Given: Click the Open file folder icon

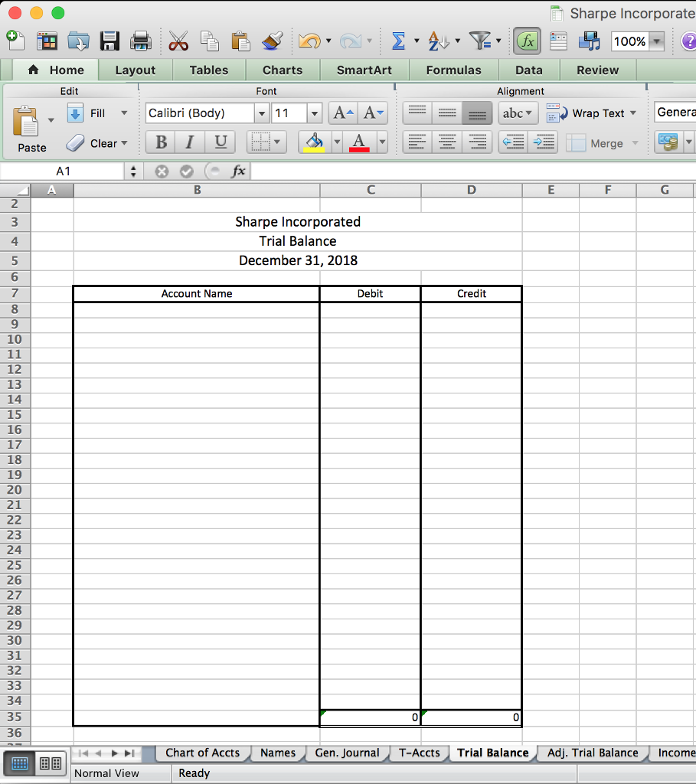Looking at the screenshot, I should [79, 41].
